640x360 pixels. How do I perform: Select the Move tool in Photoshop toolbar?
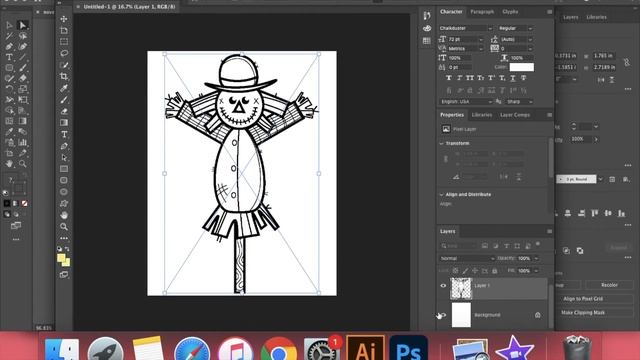(64, 19)
